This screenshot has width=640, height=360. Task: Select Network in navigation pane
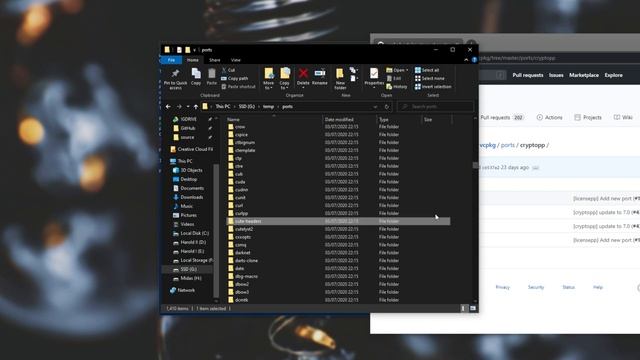coord(186,290)
